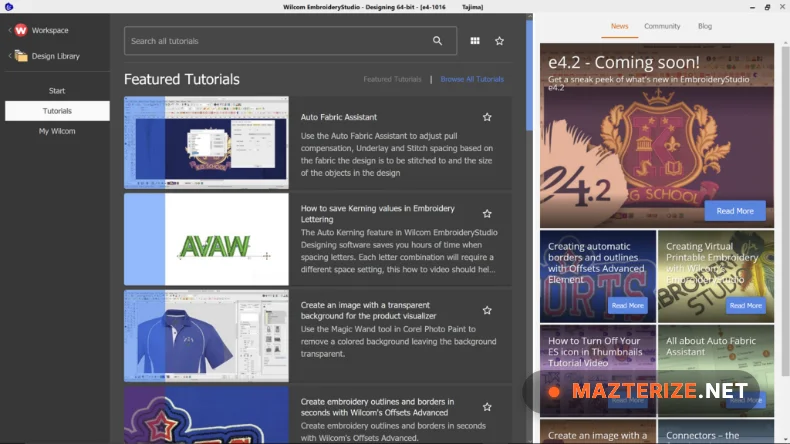The image size is (790, 444).
Task: Click the Wilcom Workspace logo icon
Action: 20,30
